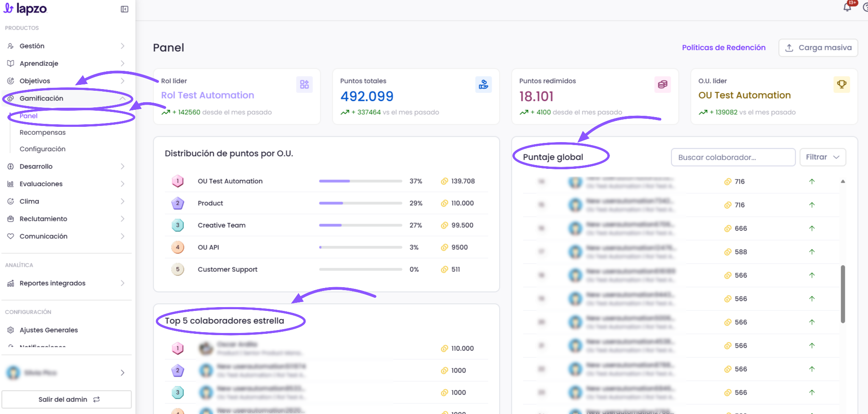Open Panel under Gamificación

(x=28, y=116)
